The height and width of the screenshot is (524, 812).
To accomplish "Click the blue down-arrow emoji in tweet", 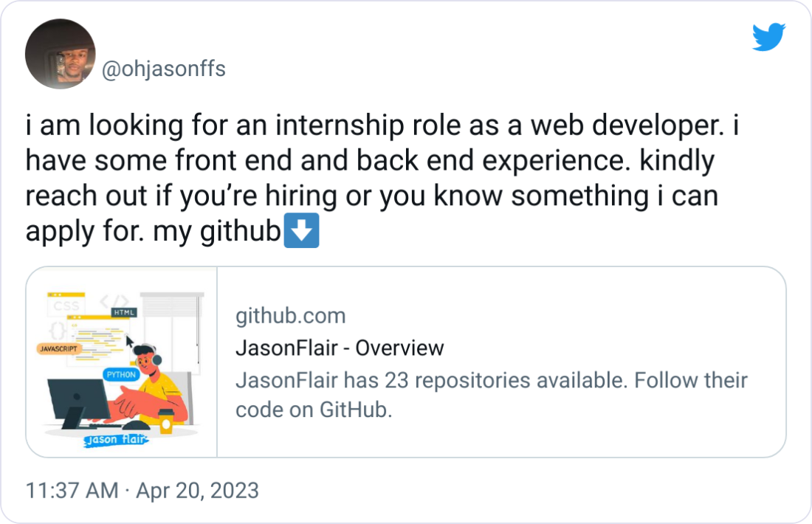I will click(302, 231).
